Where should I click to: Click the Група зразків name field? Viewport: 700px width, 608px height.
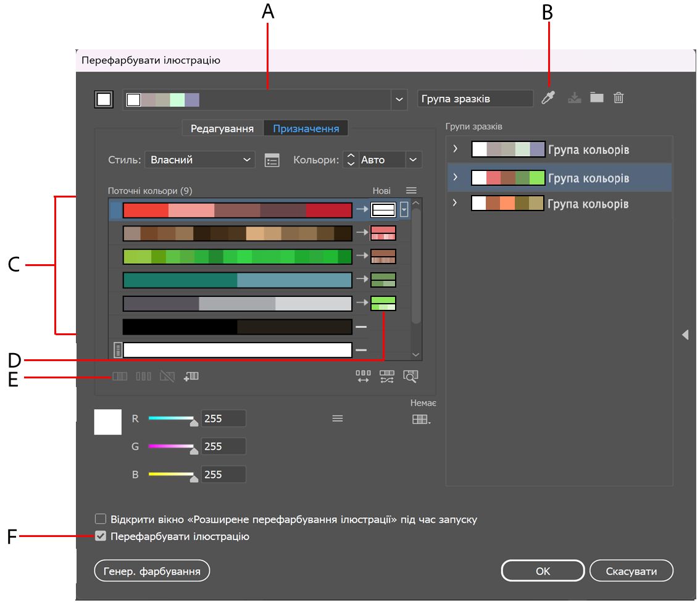click(x=475, y=99)
